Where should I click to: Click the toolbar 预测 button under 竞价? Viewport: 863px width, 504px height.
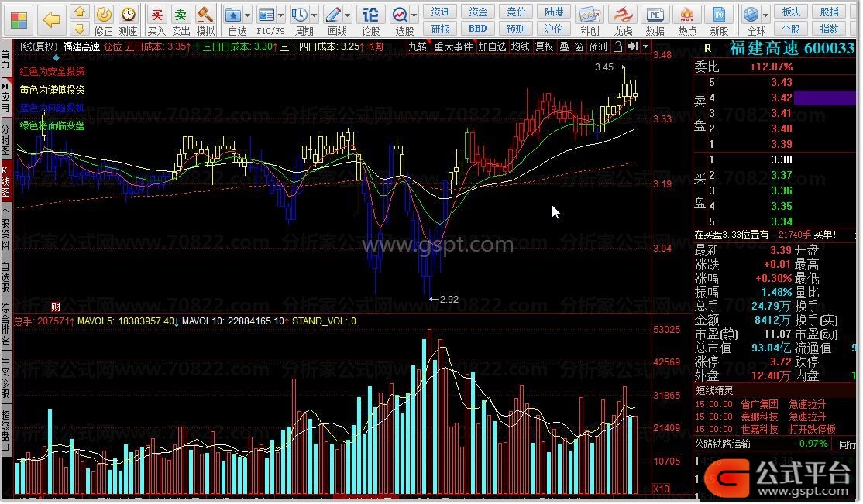pos(516,29)
